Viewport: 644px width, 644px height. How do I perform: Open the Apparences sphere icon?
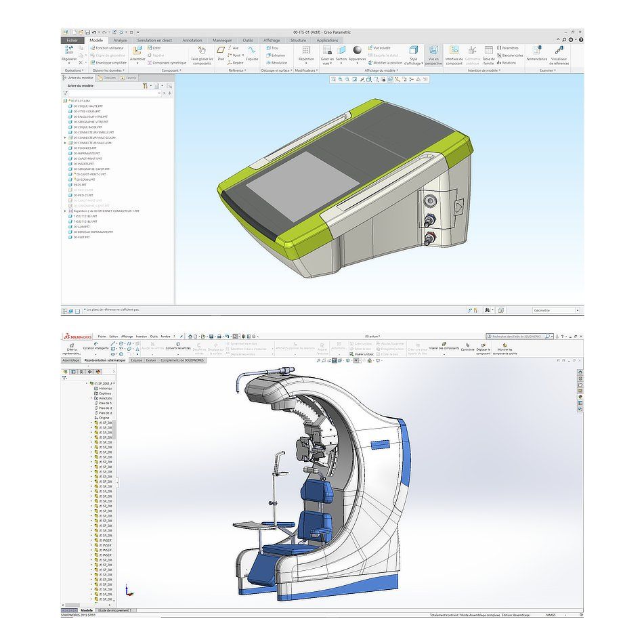click(x=357, y=50)
